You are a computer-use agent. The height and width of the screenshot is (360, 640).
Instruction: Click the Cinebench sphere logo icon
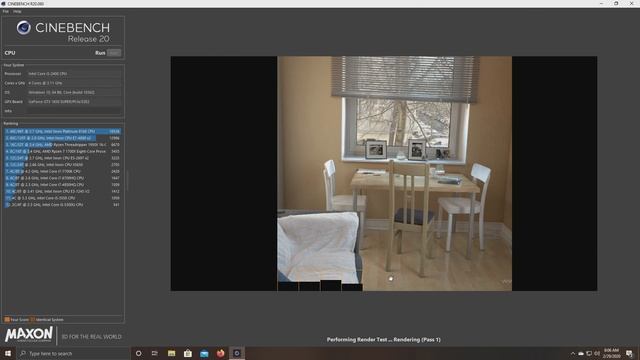[x=24, y=28]
